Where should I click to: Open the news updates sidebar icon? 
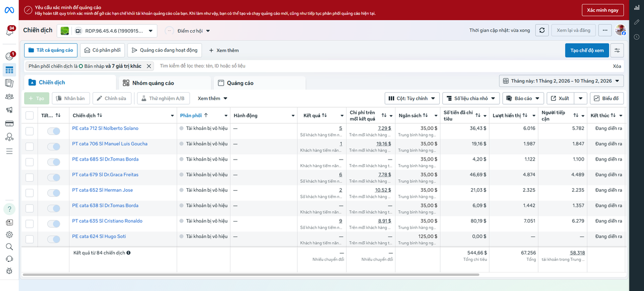click(x=9, y=222)
